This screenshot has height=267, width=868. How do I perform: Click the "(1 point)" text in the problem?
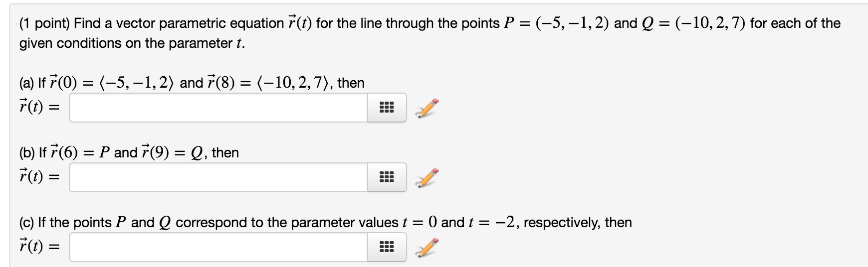45,23
